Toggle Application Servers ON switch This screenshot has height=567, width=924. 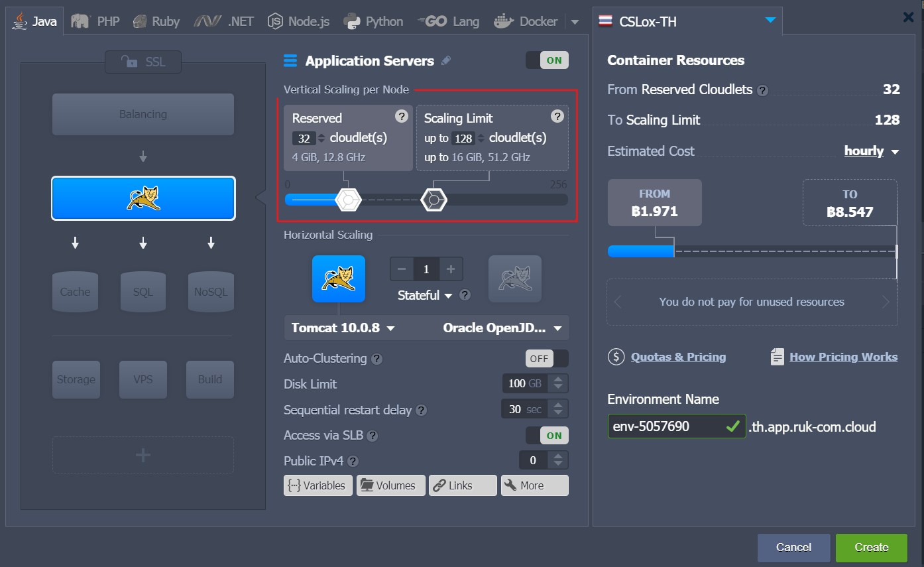(547, 60)
